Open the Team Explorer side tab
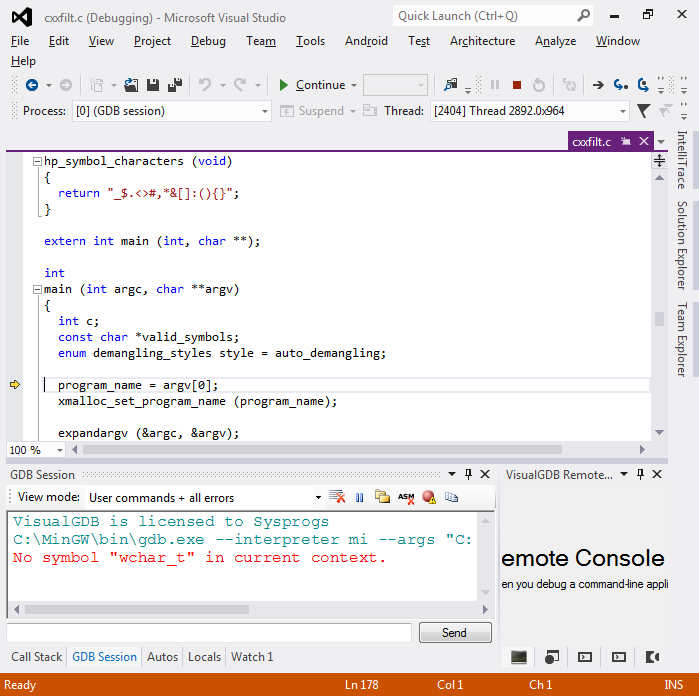699x697 pixels. pos(682,340)
